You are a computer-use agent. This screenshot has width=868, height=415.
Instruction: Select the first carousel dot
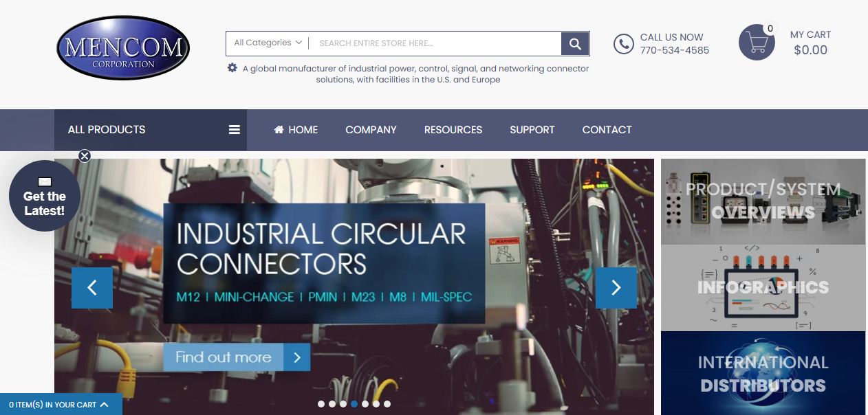tap(321, 404)
